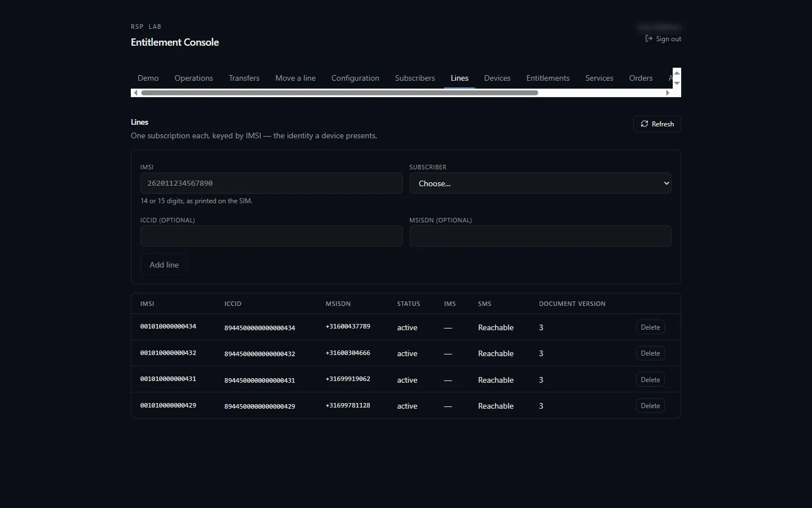
Task: Open the Subscriber dropdown
Action: coord(540,183)
